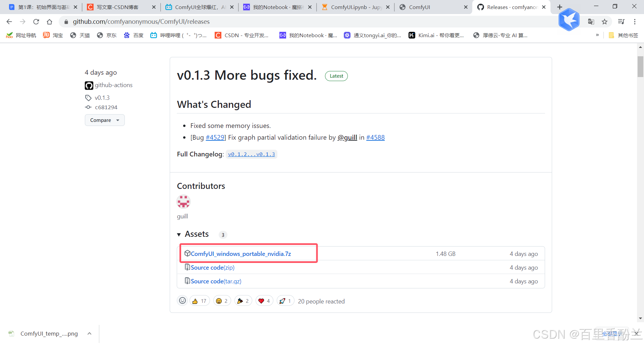Open the @guill user mention

point(347,137)
